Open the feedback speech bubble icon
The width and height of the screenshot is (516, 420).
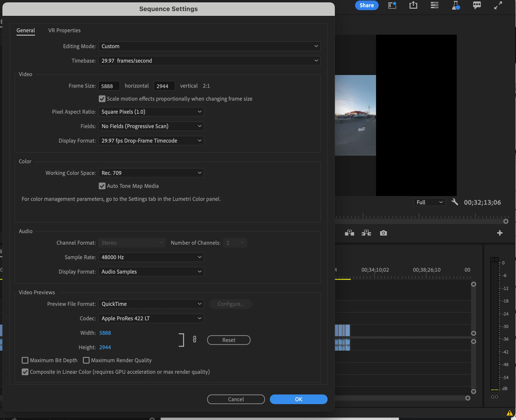[x=476, y=5]
